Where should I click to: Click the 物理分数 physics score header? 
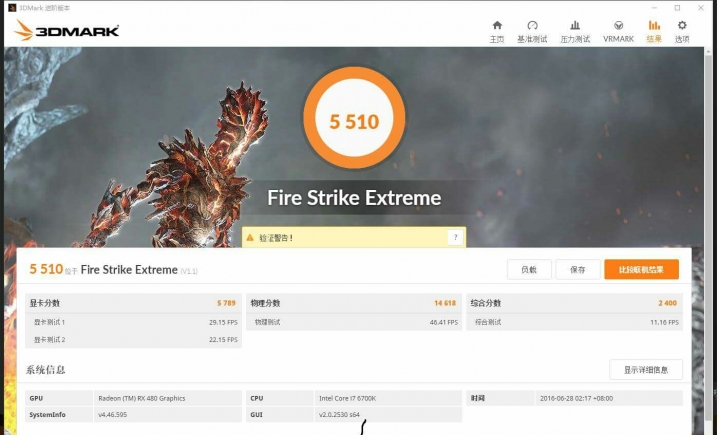265,303
